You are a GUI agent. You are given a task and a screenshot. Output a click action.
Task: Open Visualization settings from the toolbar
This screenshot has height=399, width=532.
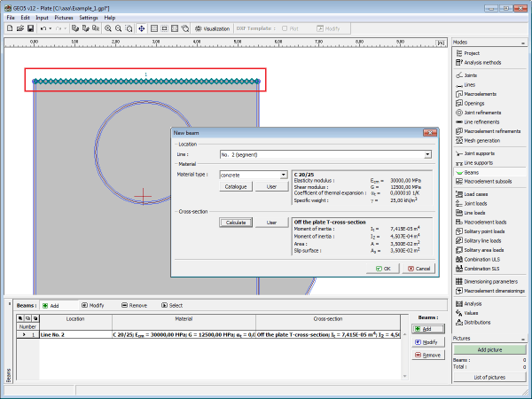tap(212, 28)
